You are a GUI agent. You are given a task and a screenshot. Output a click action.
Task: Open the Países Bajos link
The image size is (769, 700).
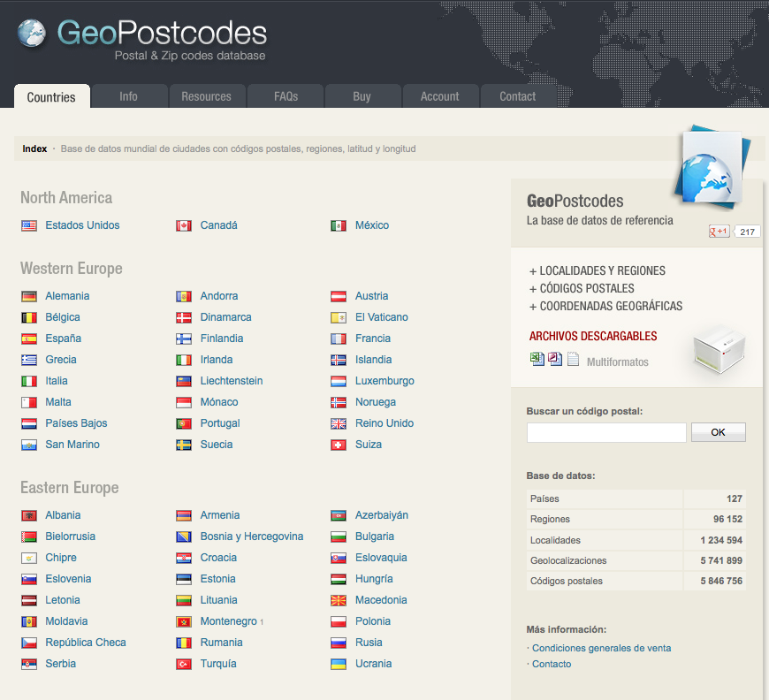pos(76,422)
